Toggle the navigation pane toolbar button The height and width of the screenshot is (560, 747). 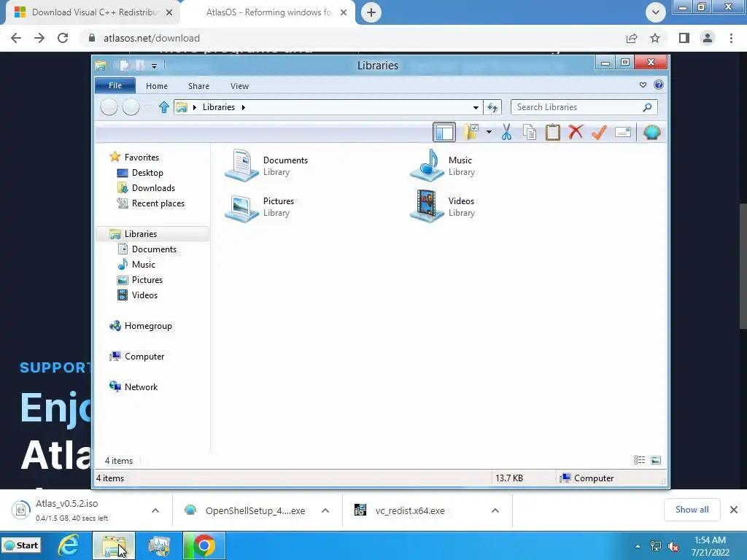pos(444,133)
